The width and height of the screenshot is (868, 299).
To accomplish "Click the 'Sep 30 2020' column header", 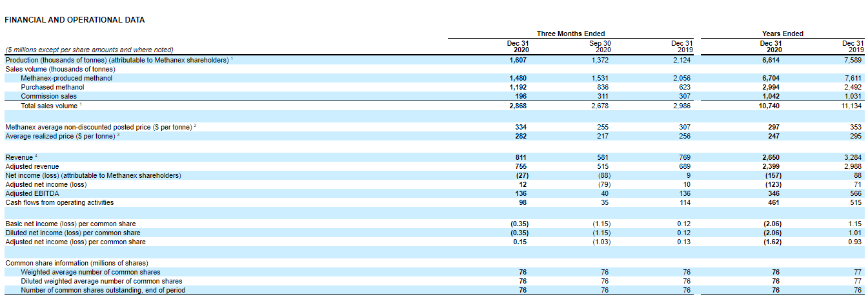I will pos(600,46).
